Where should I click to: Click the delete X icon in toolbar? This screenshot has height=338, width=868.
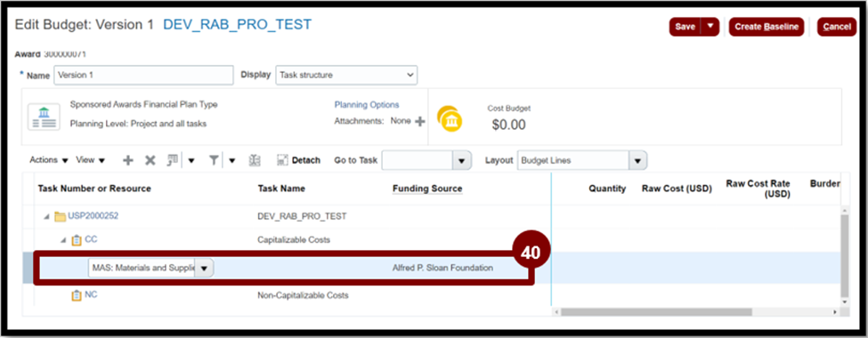[x=150, y=160]
